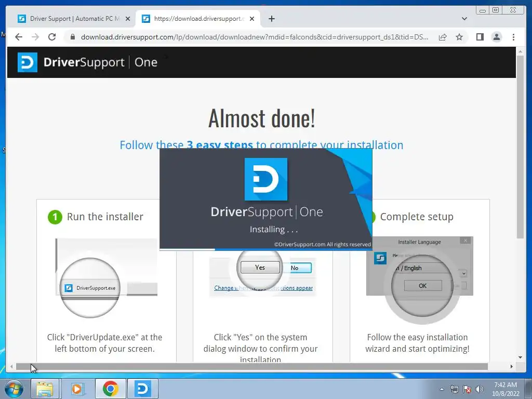
Task: Click the Chrome taskbar icon
Action: [110, 389]
